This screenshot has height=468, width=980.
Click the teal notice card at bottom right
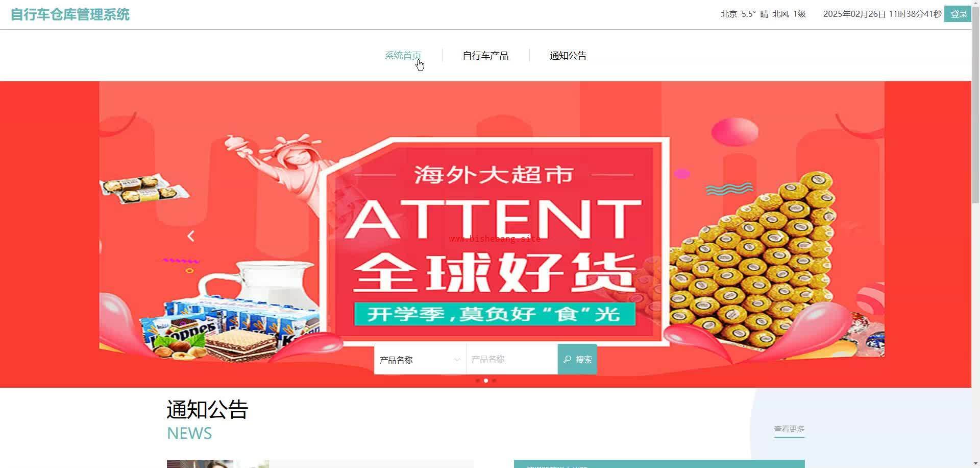(659, 463)
